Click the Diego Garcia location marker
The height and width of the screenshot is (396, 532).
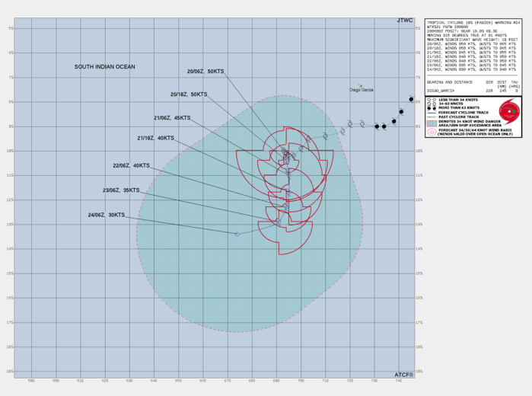click(x=360, y=85)
